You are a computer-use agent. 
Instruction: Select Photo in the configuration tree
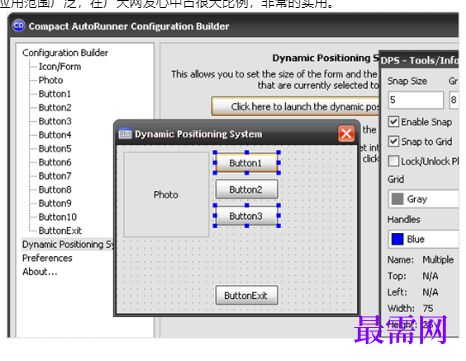[x=51, y=80]
